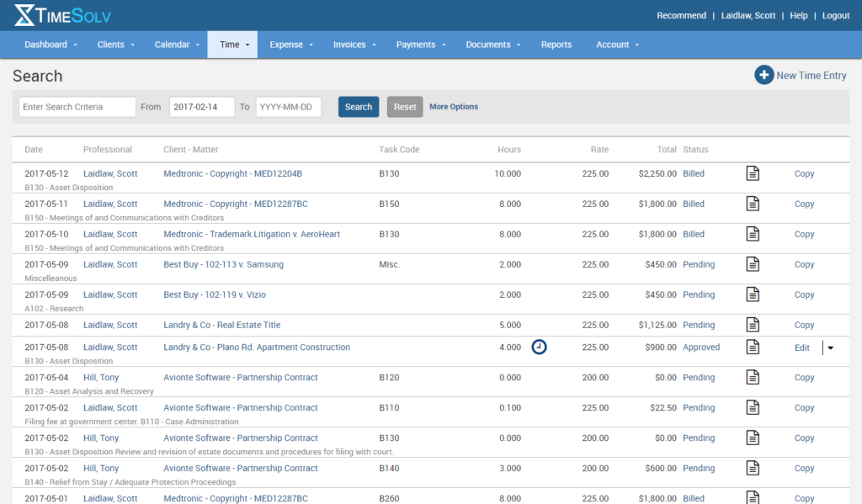Image resolution: width=862 pixels, height=504 pixels.
Task: Click the document icon on the Best Buy v. Samsung row
Action: click(752, 264)
